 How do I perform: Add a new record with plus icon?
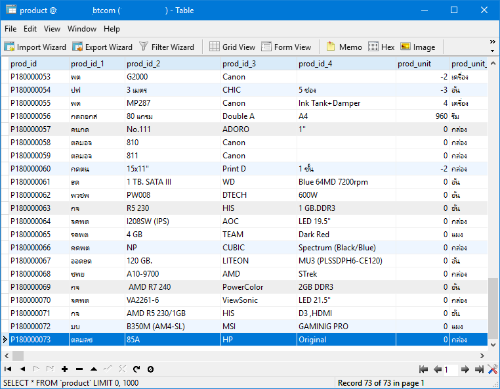click(x=65, y=369)
